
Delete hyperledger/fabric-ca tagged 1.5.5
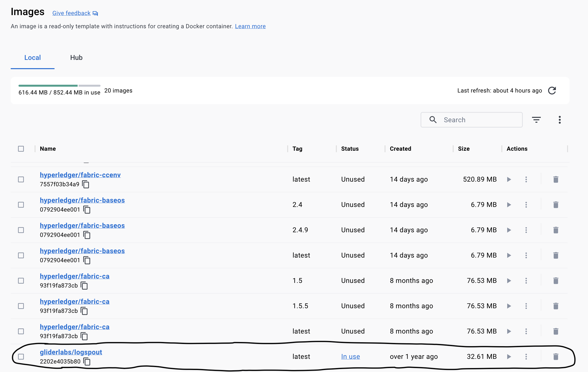coord(556,306)
